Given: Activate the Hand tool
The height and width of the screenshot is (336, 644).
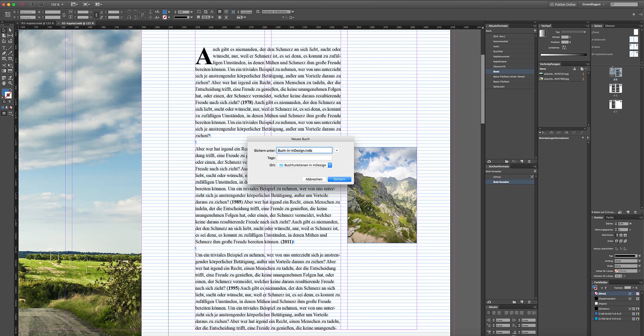Looking at the screenshot, I should [x=3, y=83].
